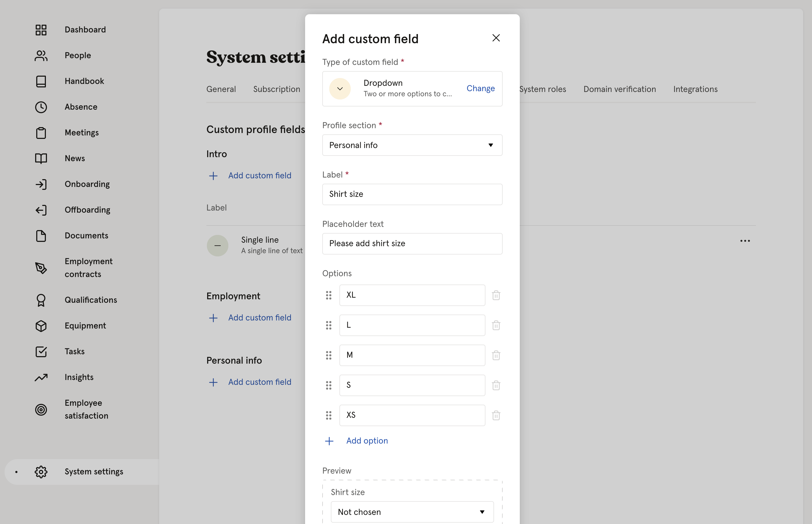Open Qualifications from the sidebar
812x524 pixels.
[91, 300]
